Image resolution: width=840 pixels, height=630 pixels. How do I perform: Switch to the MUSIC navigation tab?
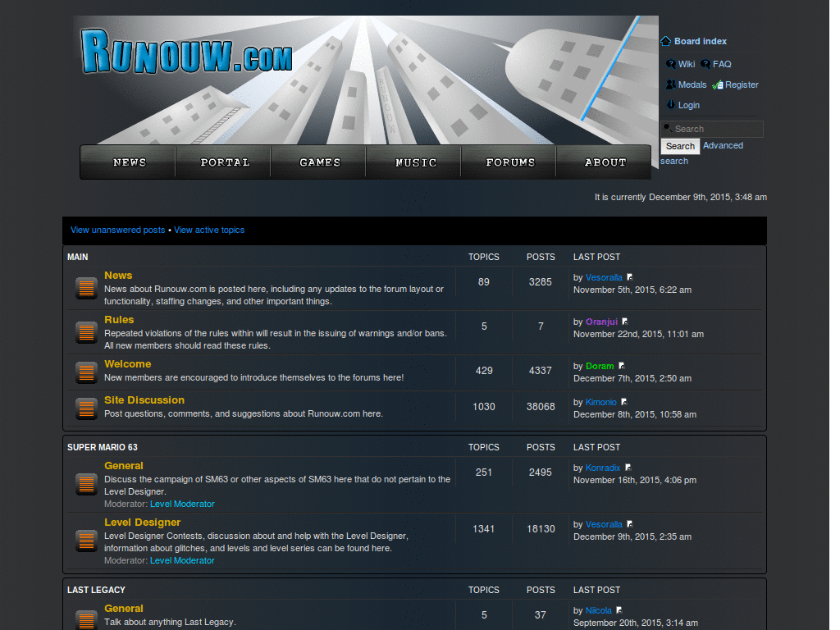[415, 162]
